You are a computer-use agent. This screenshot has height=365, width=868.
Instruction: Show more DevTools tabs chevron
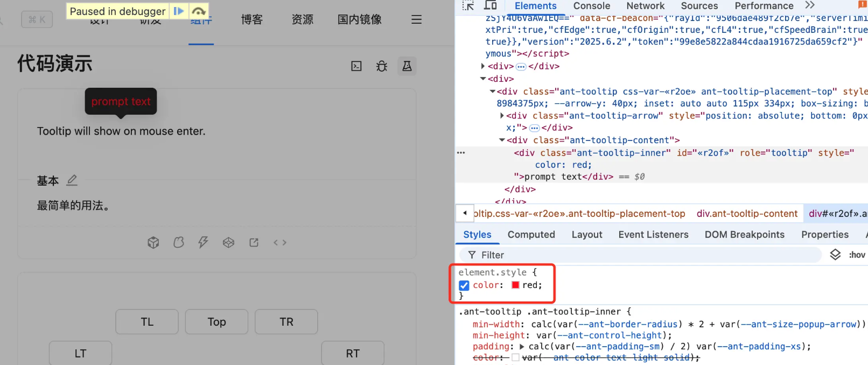(x=810, y=5)
